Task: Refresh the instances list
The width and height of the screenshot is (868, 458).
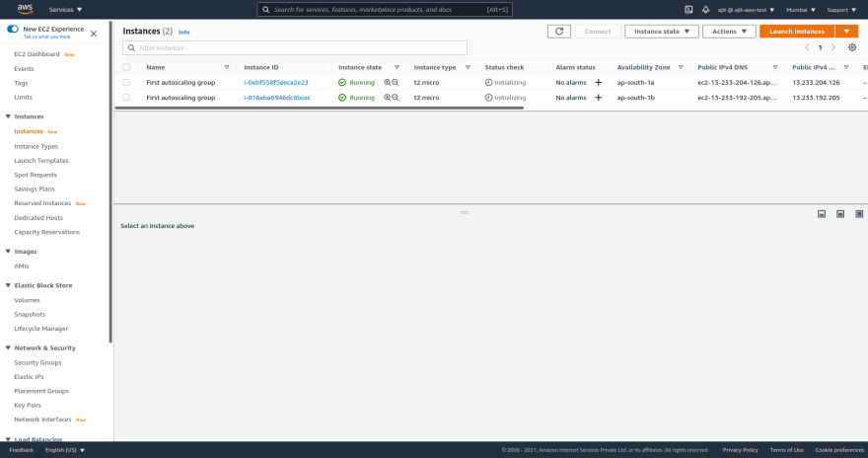Action: tap(558, 32)
